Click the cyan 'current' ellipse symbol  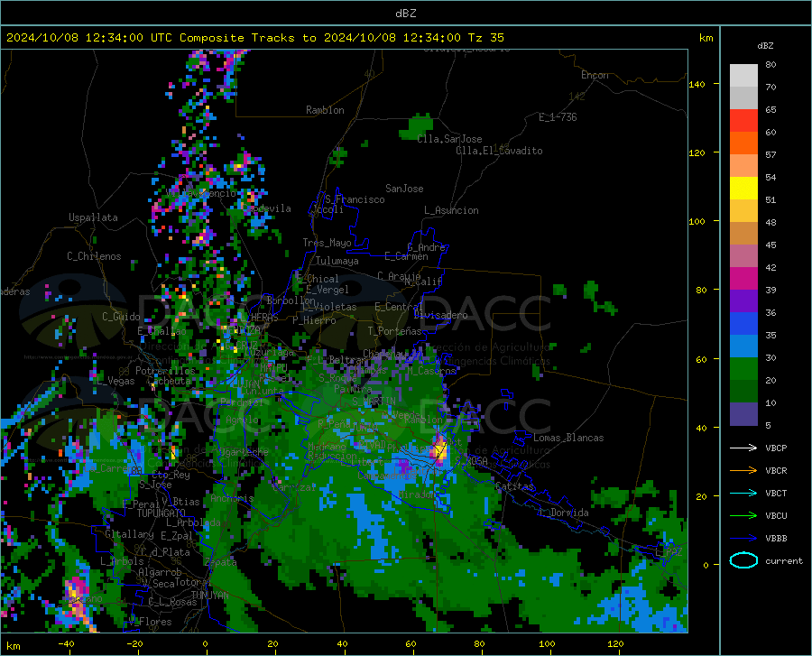coord(743,560)
